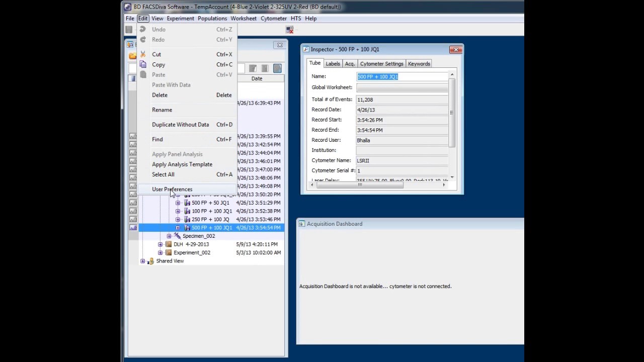The height and width of the screenshot is (362, 644).
Task: Click tube icon for 500 FP + 50 JQ1
Action: pyautogui.click(x=187, y=203)
